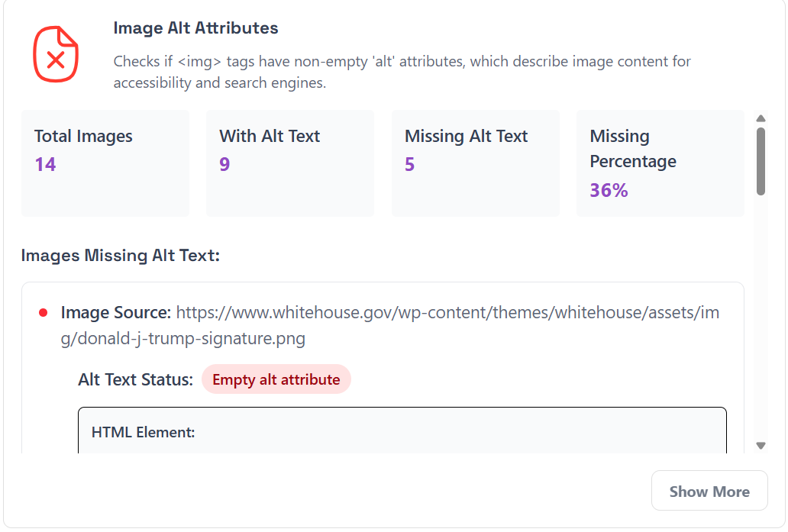Screen dimensions: 788x532
Task: Click the red bullet beside Image Source
Action: (x=44, y=313)
